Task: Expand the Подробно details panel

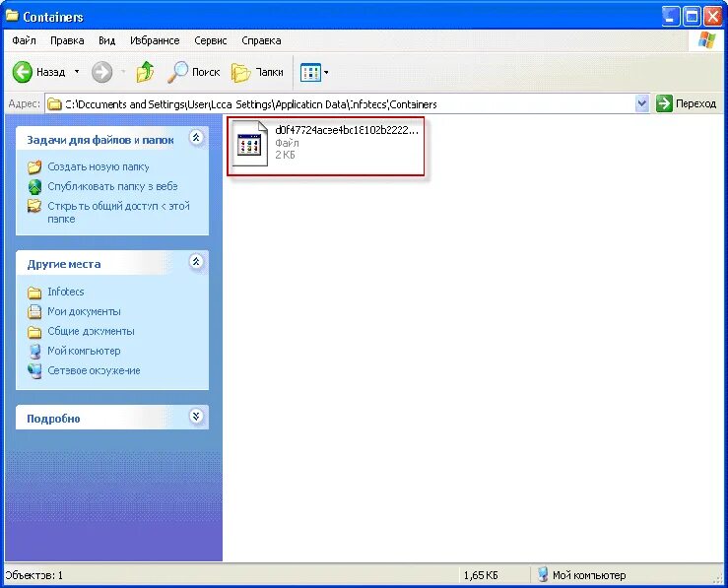Action: [x=196, y=416]
